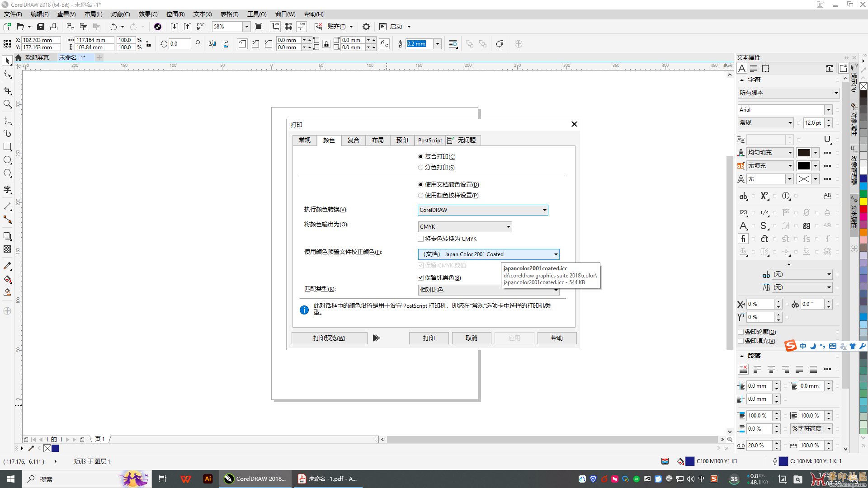This screenshot has height=488, width=868.
Task: Click the underline icon in text properties
Action: tap(827, 140)
